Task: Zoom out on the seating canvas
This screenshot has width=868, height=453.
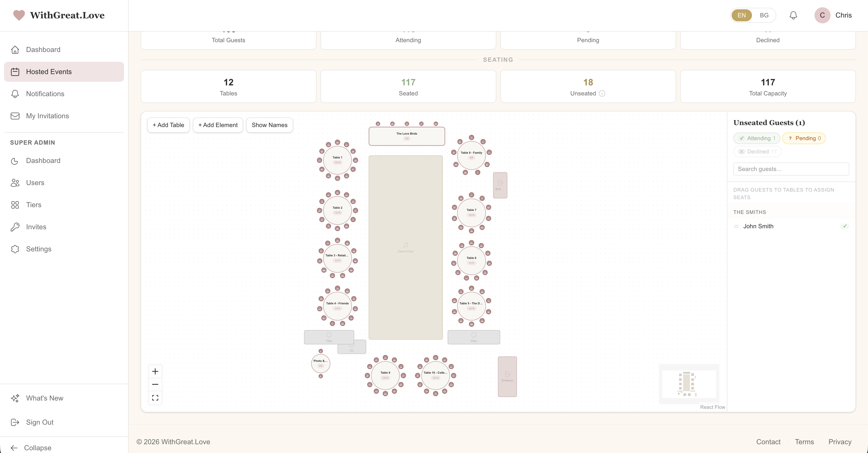Action: pyautogui.click(x=155, y=384)
